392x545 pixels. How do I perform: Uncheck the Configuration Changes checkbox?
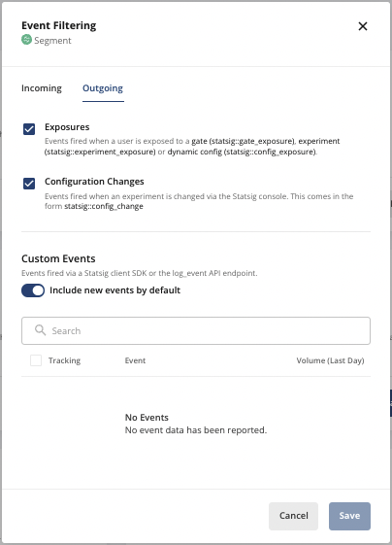29,184
